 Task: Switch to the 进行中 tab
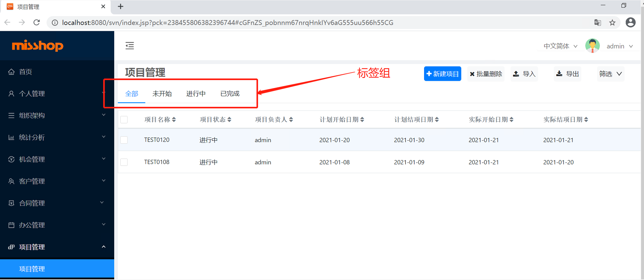click(196, 94)
